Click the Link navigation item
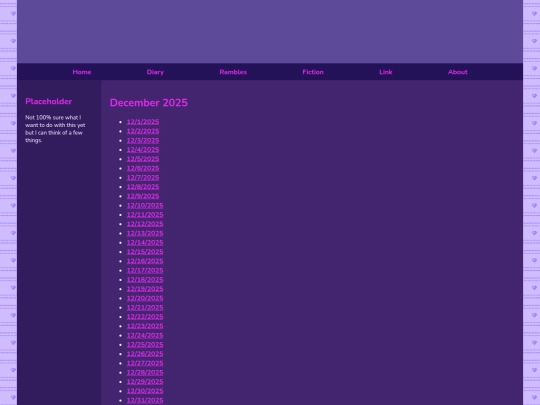The image size is (540, 405). pos(385,72)
